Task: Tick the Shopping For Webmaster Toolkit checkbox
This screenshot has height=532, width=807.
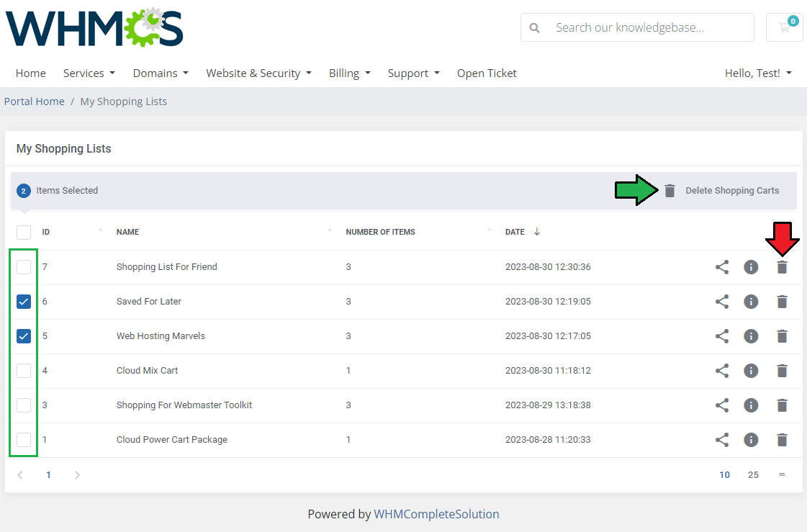Action: [x=24, y=405]
